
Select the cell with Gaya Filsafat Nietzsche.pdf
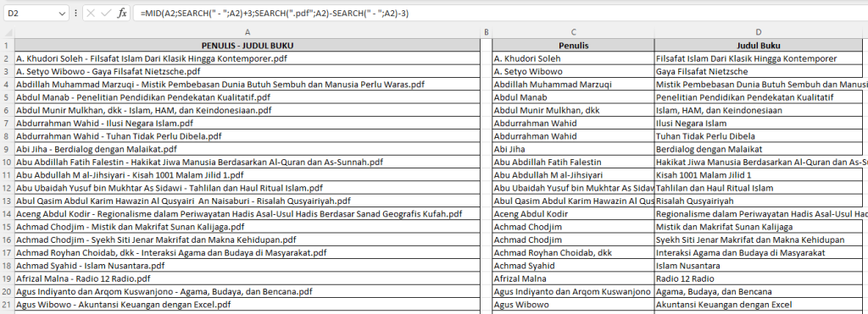click(x=248, y=71)
